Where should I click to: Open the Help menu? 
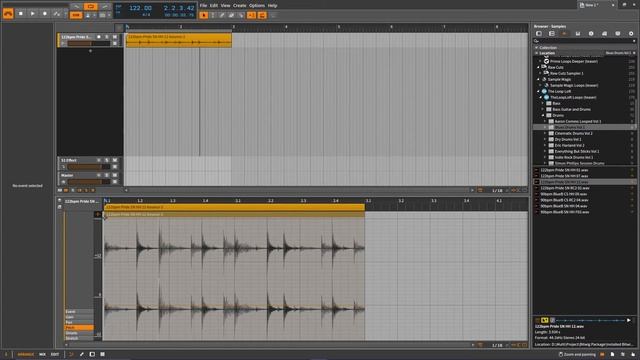(x=272, y=6)
